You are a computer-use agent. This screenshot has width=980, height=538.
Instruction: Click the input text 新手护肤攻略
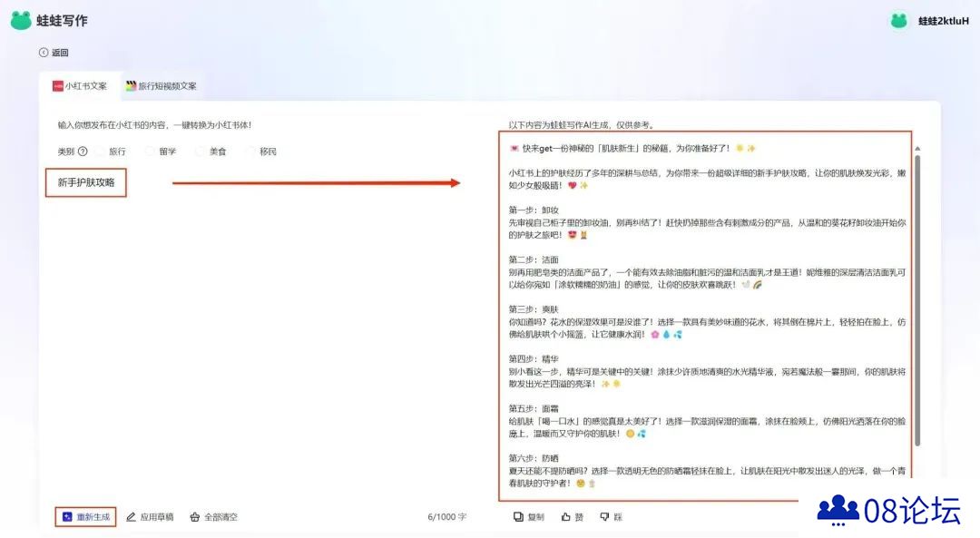click(86, 182)
